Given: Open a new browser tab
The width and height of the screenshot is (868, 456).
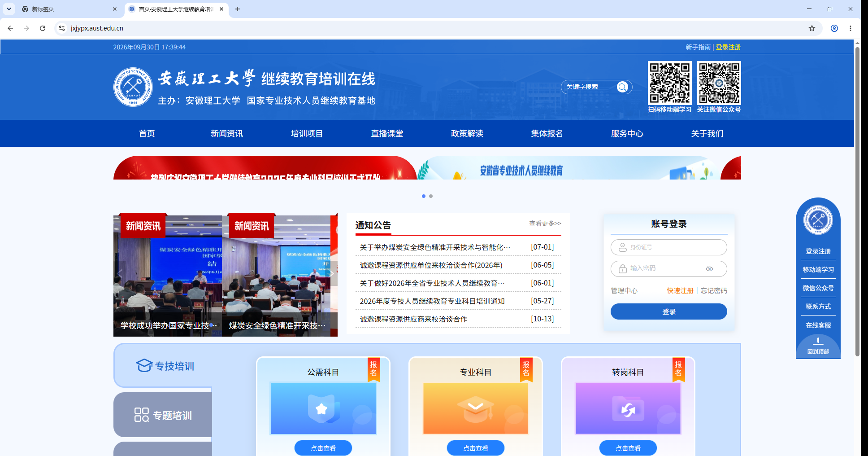Looking at the screenshot, I should pyautogui.click(x=238, y=9).
